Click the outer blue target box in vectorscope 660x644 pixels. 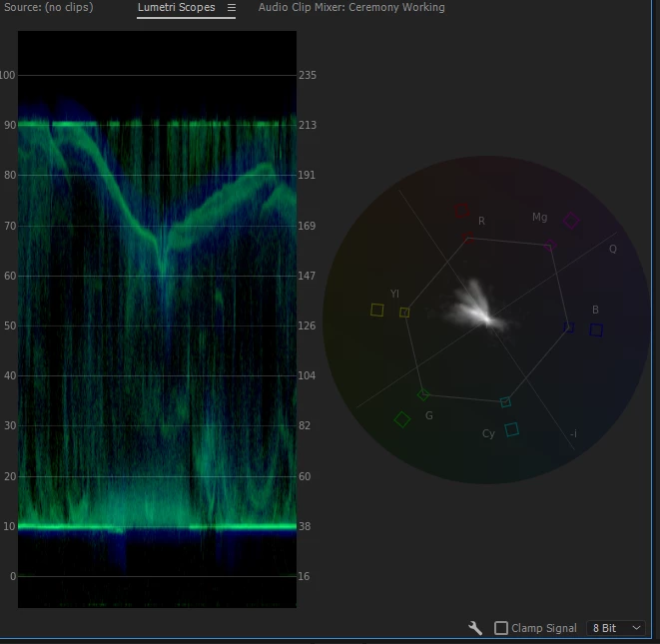click(x=596, y=330)
